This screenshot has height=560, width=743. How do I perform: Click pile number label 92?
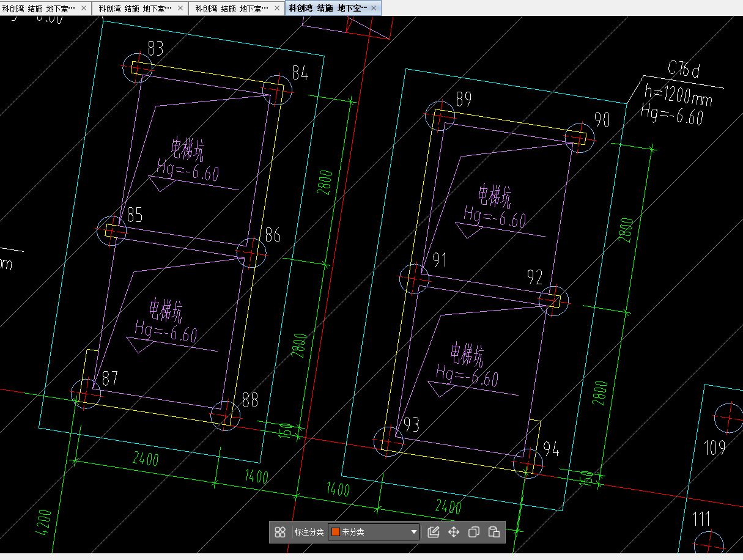[x=534, y=278]
